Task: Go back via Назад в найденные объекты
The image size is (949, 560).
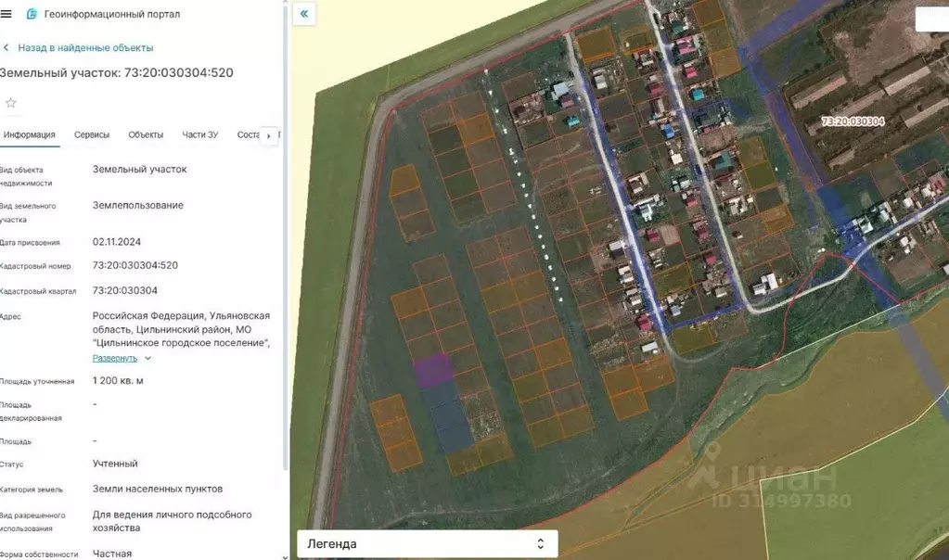Action: [79, 48]
